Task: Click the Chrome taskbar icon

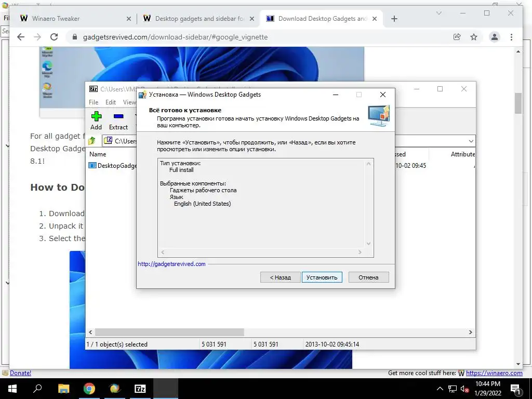Action: [89, 389]
